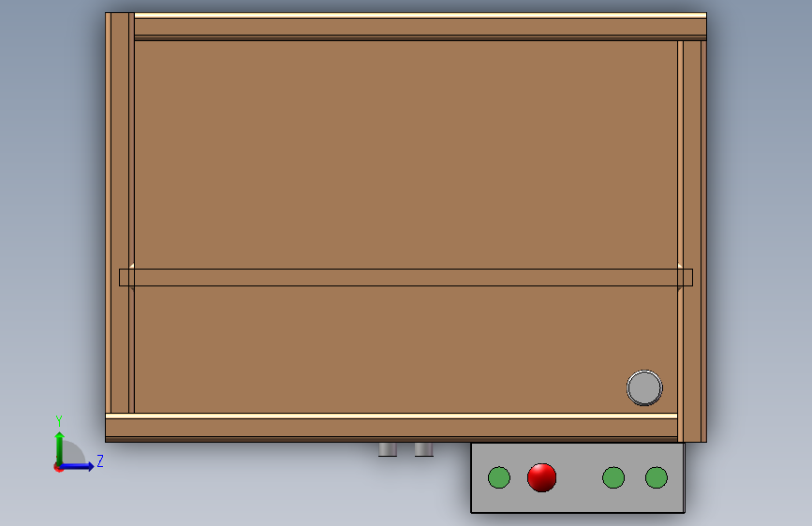Select the right cylindrical foot under the frame
812x526 pixels.
(423, 449)
